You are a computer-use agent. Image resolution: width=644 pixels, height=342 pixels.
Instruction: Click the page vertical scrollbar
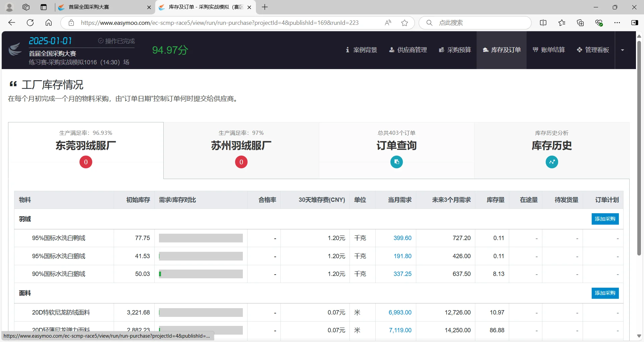(x=639, y=148)
